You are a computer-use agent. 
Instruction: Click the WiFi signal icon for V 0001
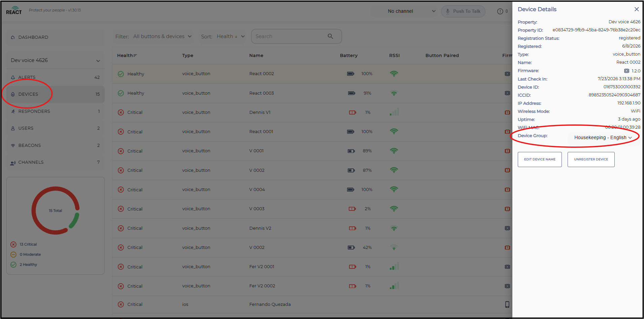coord(394,151)
